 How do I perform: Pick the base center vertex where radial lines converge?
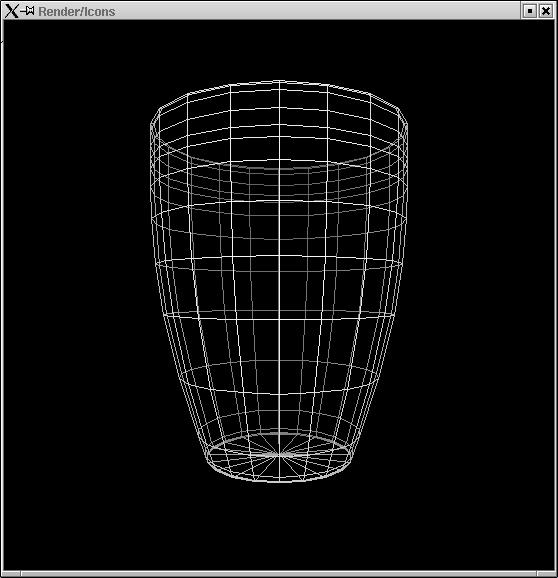279,455
